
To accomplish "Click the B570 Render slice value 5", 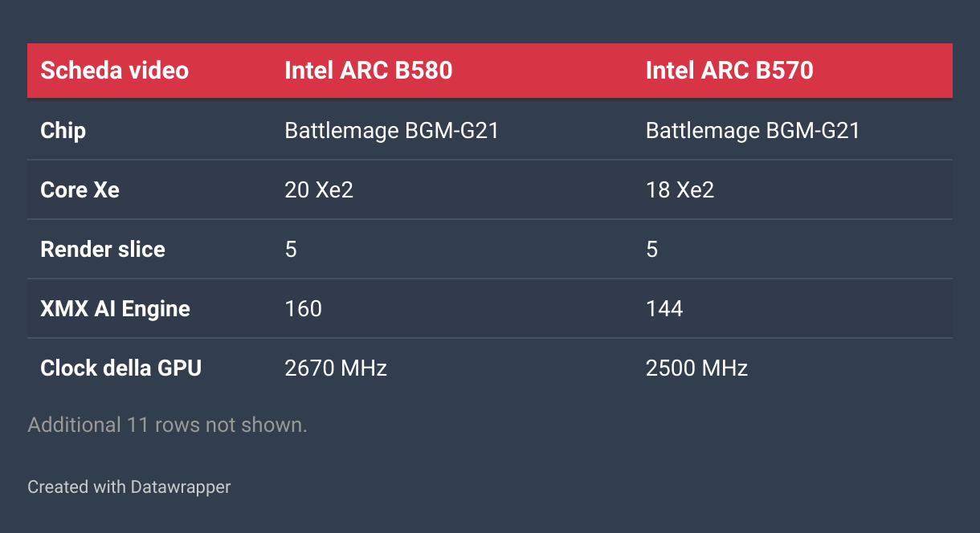I will (x=651, y=249).
